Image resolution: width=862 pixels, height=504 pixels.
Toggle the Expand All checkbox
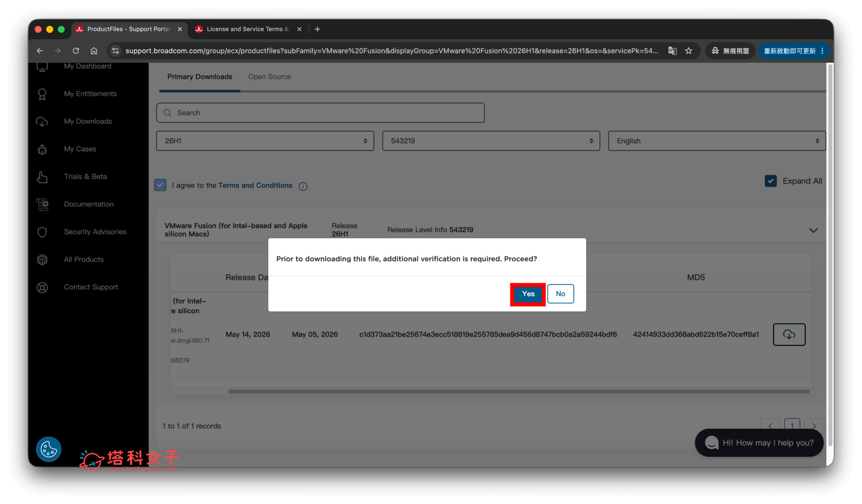(x=771, y=181)
